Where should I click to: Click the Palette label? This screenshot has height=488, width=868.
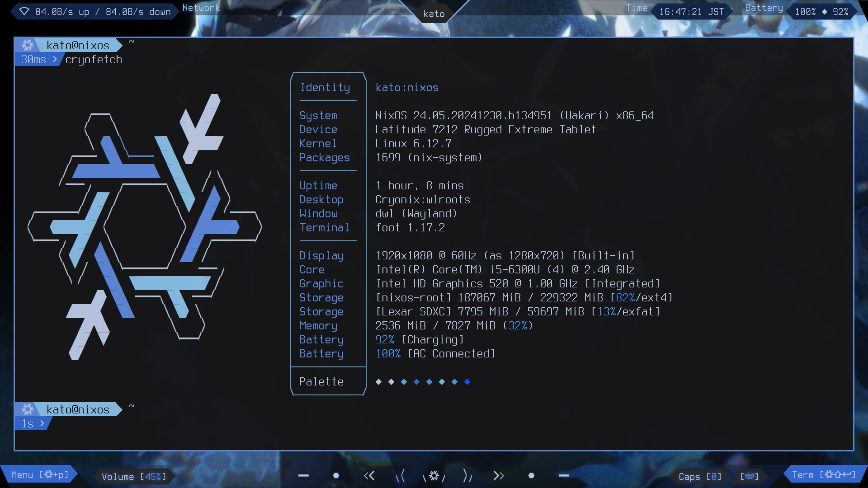(x=321, y=382)
